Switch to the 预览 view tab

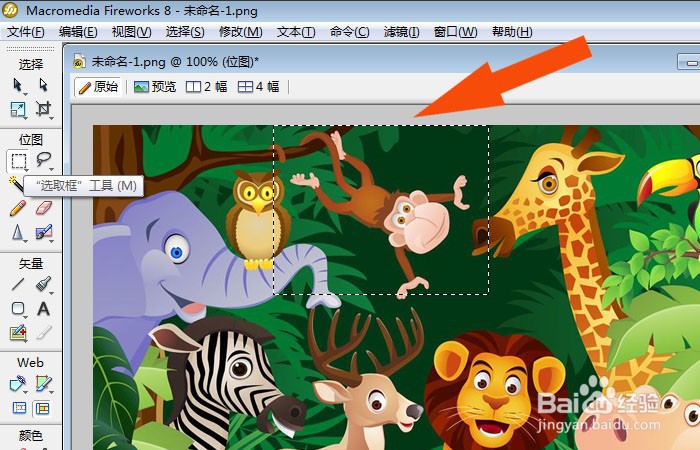pyautogui.click(x=155, y=87)
